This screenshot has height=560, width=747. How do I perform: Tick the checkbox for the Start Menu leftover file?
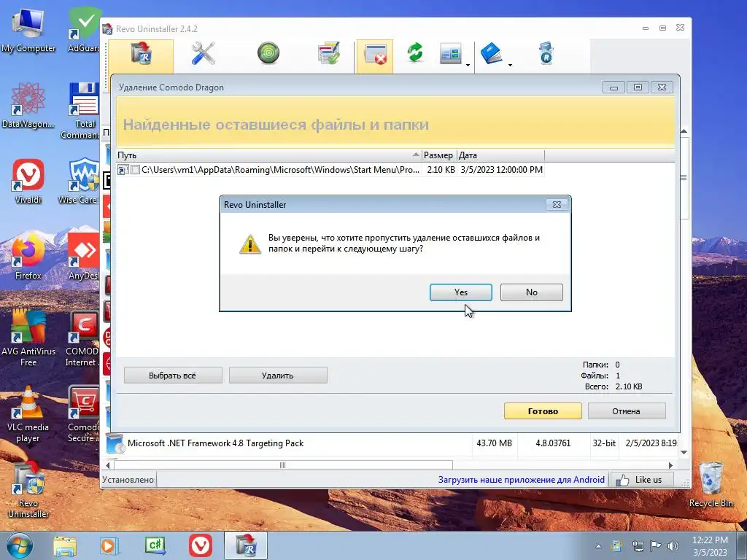pyautogui.click(x=135, y=170)
